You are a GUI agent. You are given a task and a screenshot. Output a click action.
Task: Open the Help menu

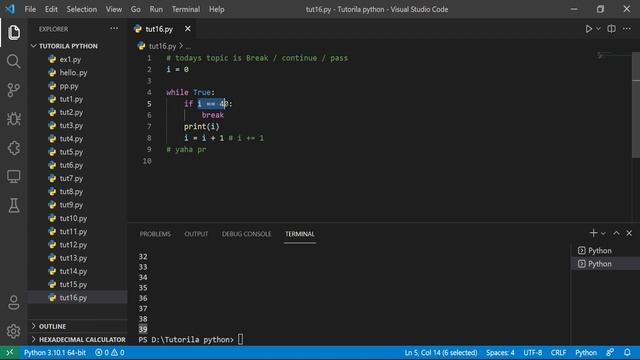pyautogui.click(x=217, y=9)
